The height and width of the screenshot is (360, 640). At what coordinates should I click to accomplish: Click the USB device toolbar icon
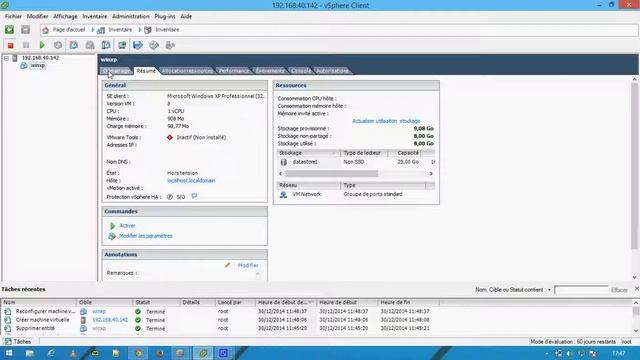point(170,45)
